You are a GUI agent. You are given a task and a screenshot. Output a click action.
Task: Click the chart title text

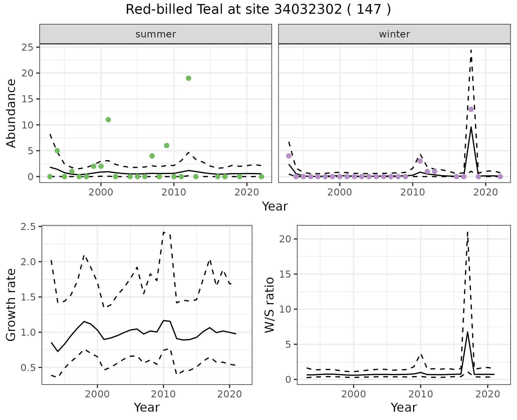(258, 10)
